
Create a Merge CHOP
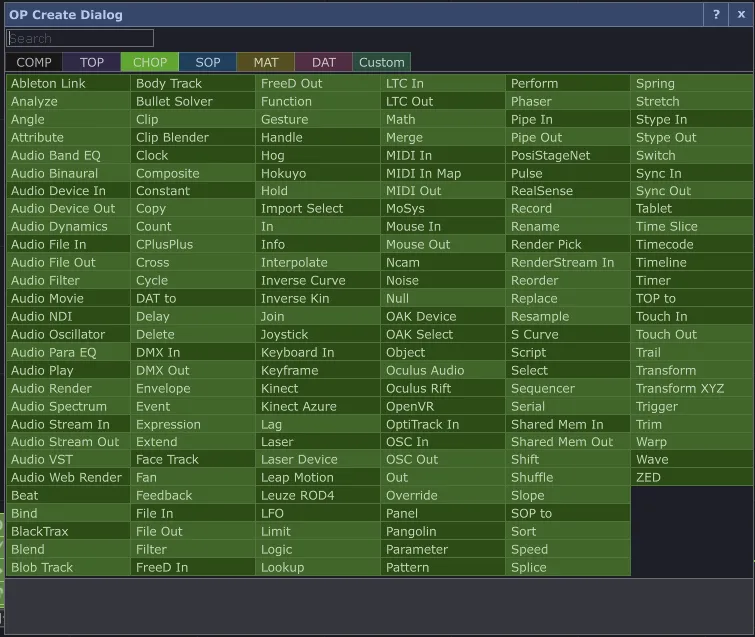point(443,137)
